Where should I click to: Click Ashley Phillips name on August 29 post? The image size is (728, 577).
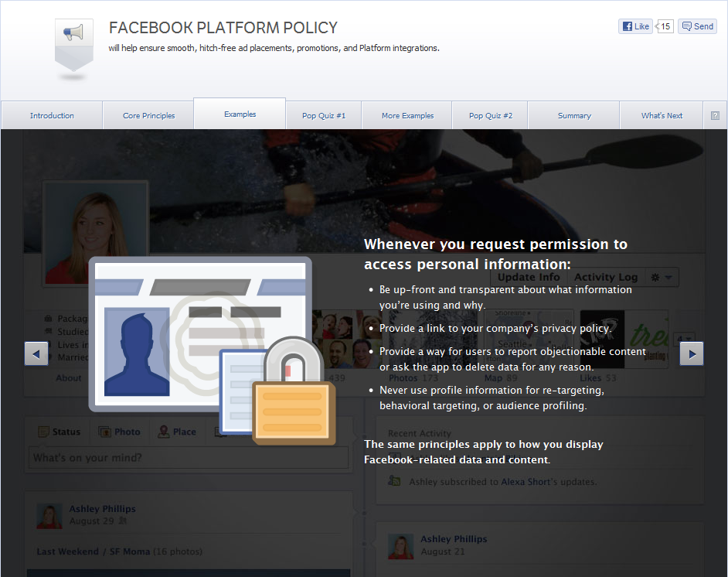[x=103, y=509]
